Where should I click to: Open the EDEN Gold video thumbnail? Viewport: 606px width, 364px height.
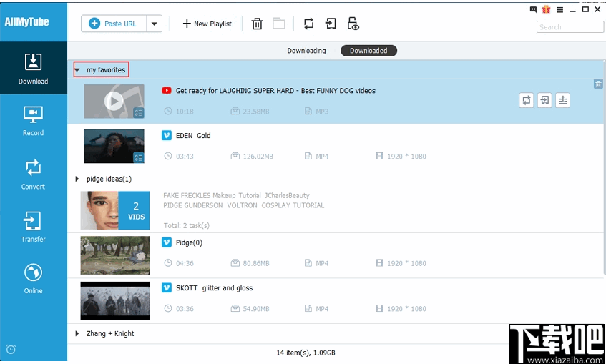114,146
